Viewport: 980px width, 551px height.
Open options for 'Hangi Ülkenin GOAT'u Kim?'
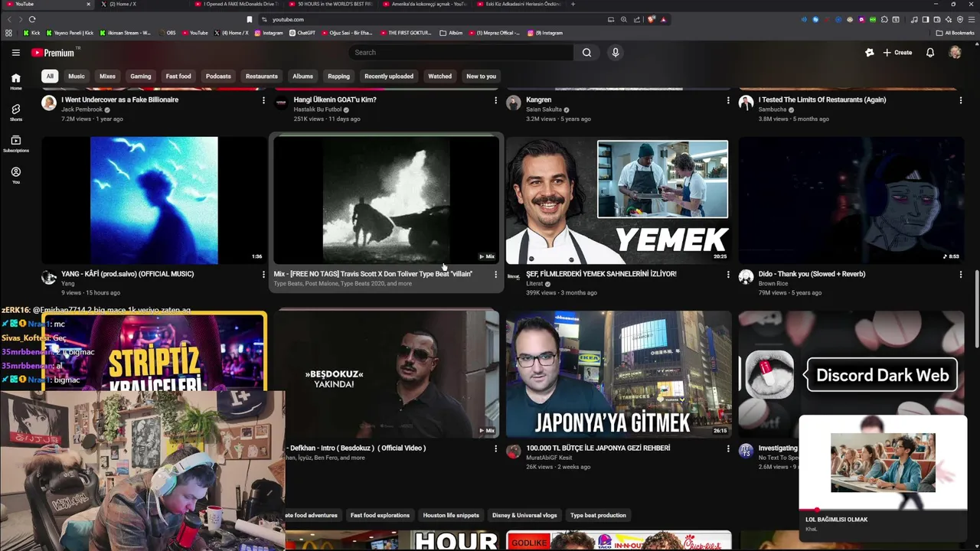coord(495,100)
